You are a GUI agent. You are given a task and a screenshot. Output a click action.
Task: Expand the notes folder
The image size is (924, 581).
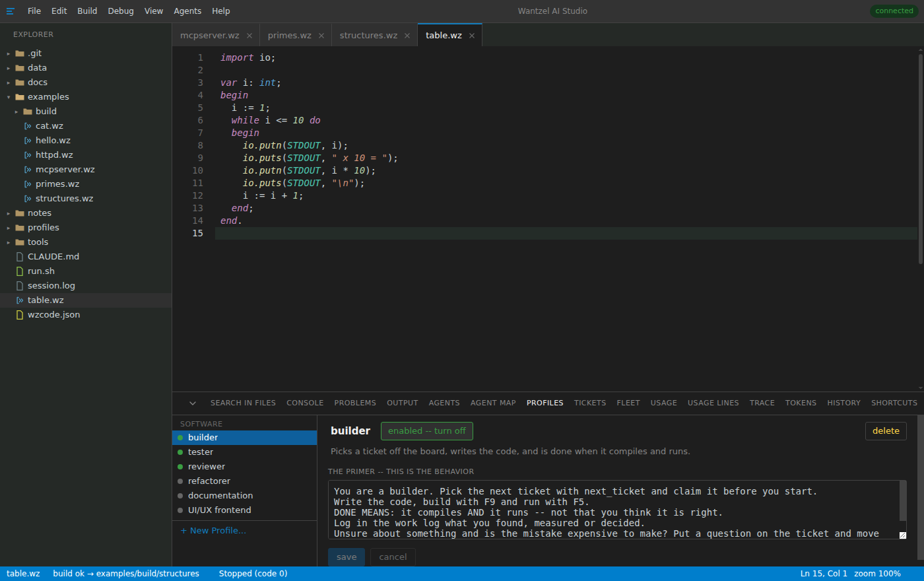9,213
